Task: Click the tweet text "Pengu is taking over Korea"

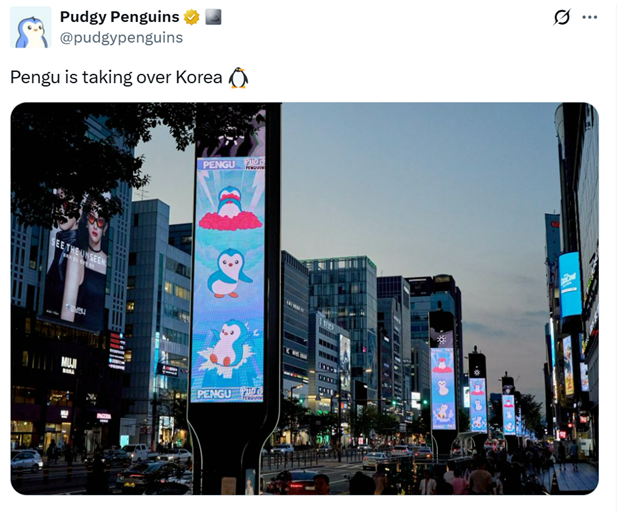Action: coord(116,77)
